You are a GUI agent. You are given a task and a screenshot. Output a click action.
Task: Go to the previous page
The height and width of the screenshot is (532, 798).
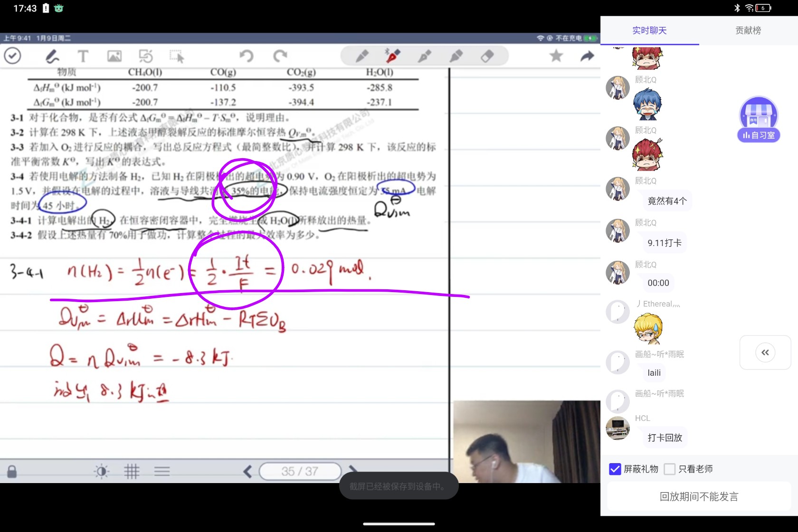tap(247, 471)
